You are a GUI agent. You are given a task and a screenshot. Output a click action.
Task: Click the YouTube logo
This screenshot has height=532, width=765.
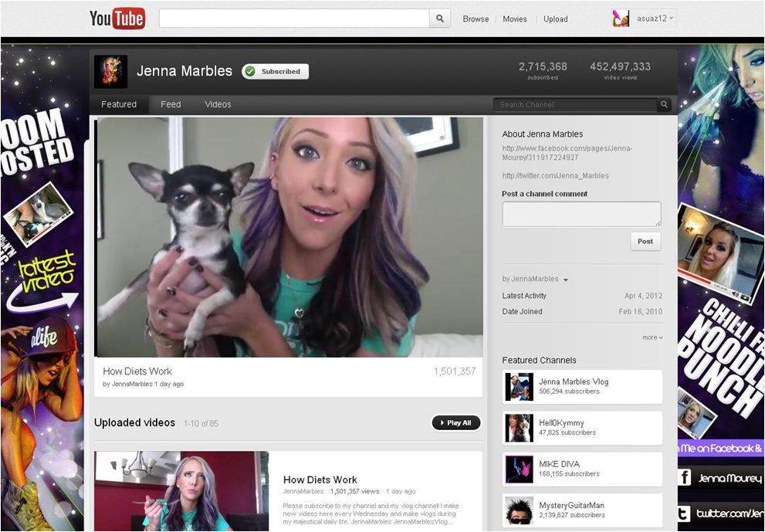pos(117,19)
